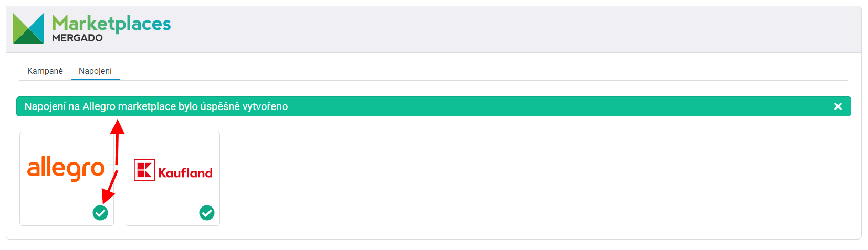
Task: Click the Kaufland wordmark text
Action: [185, 172]
